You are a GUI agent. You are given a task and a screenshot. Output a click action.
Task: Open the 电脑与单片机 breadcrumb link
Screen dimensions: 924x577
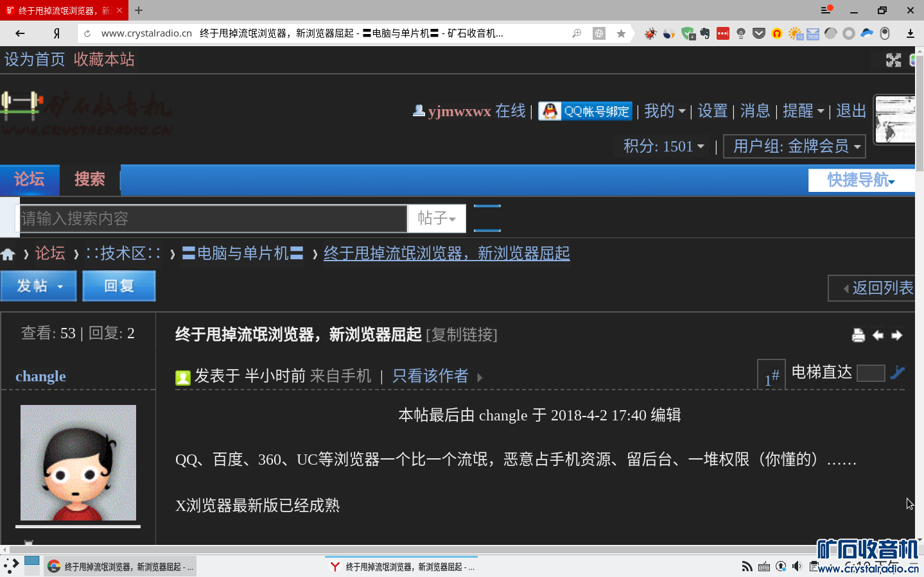click(242, 254)
